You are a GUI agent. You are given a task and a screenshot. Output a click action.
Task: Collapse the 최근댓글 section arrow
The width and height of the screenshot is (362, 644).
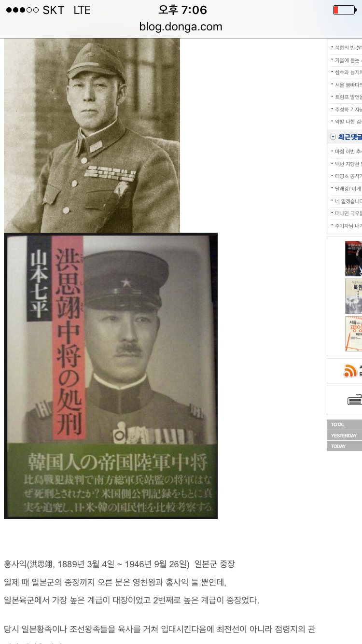coord(333,137)
